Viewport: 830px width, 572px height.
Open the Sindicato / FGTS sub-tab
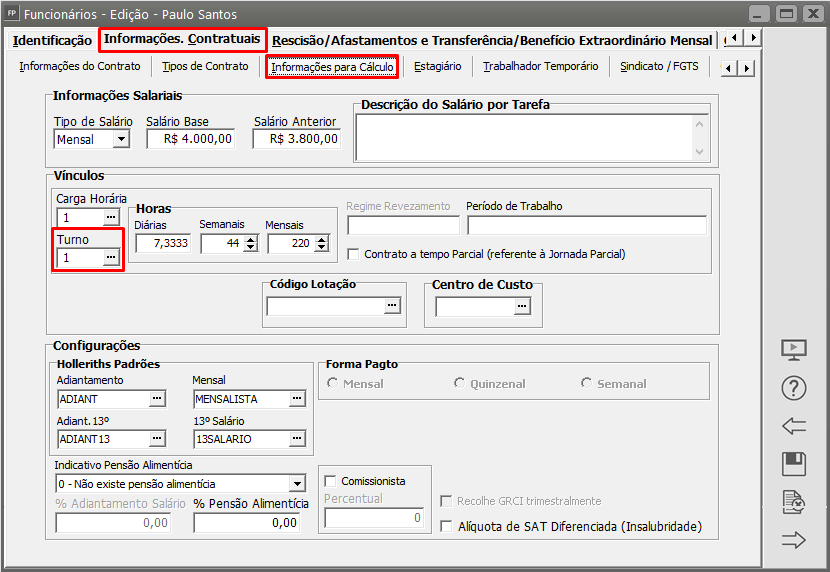tap(658, 66)
